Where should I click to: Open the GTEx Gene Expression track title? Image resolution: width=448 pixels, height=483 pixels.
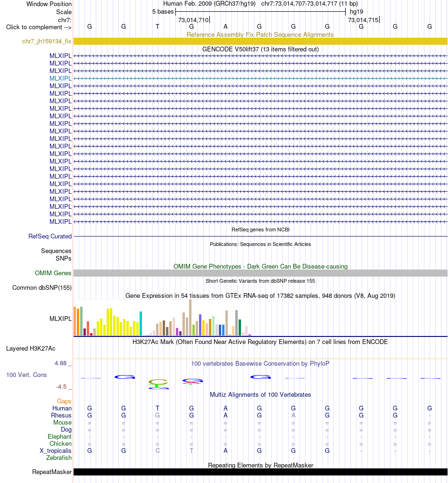tap(260, 296)
